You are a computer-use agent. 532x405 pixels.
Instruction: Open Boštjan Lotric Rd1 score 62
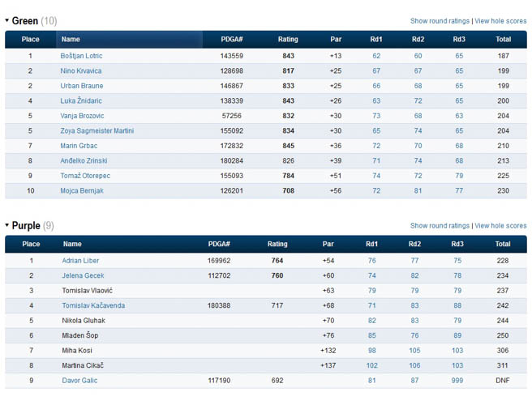[376, 56]
